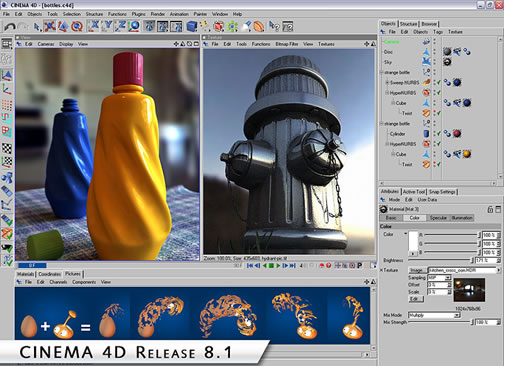This screenshot has width=505, height=367.
Task: Click the Render in Picture Viewer icon
Action: pos(163,26)
